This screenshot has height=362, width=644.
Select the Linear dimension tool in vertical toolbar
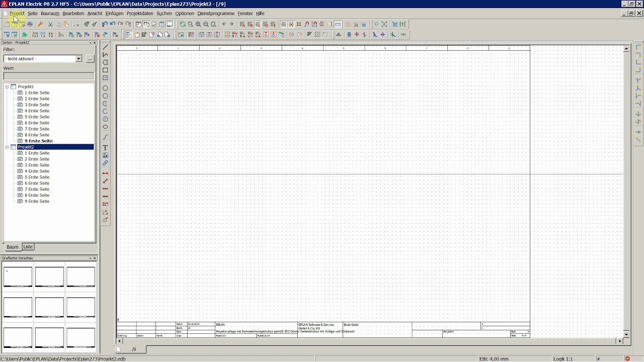pyautogui.click(x=105, y=173)
